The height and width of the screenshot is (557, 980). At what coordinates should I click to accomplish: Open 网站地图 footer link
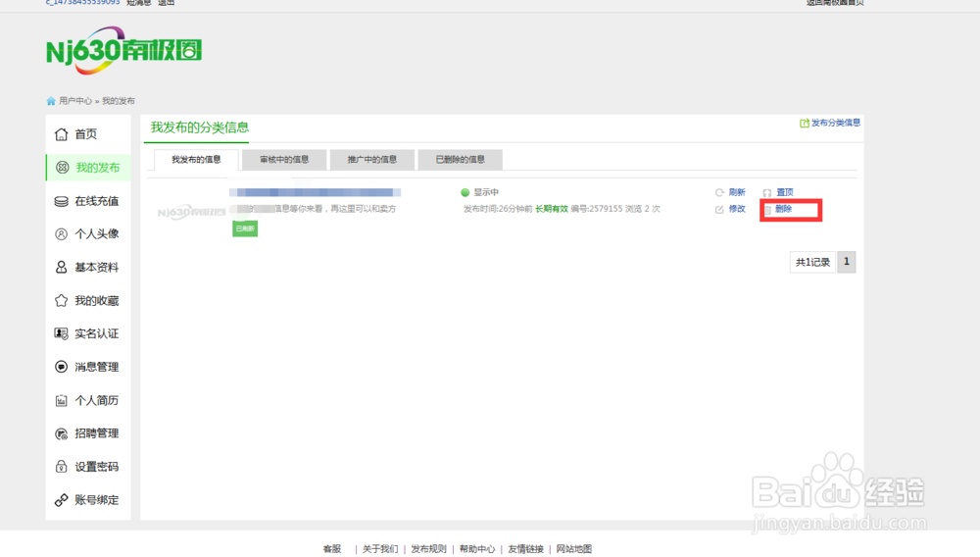coord(573,549)
